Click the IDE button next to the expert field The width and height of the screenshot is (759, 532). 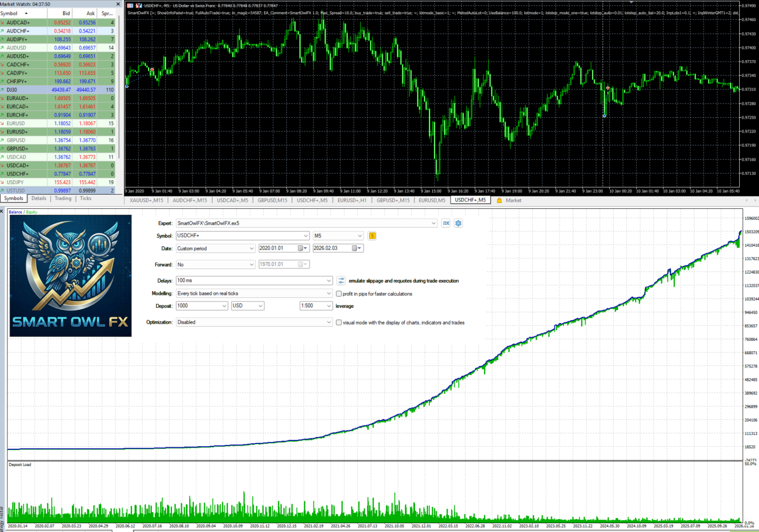446,223
